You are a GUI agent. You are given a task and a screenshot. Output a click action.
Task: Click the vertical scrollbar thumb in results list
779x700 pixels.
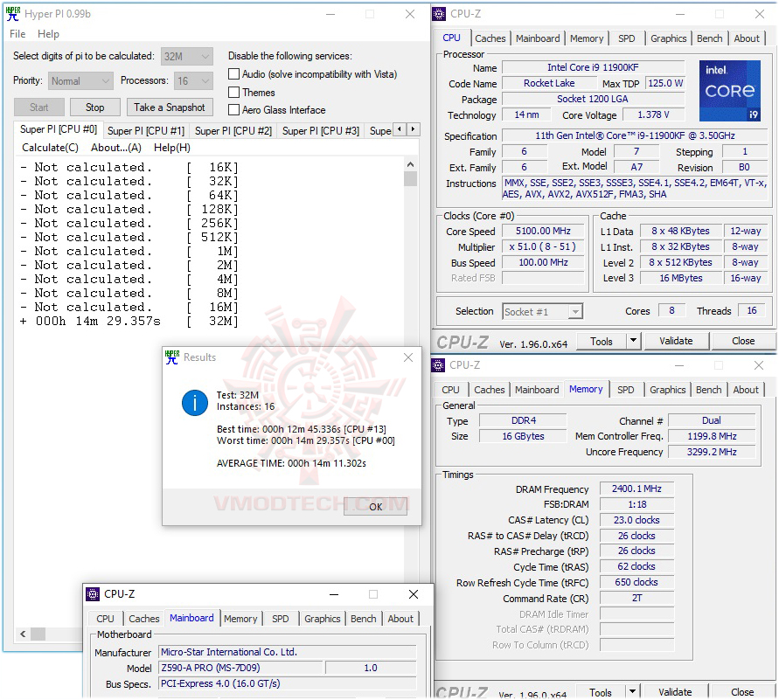(410, 179)
